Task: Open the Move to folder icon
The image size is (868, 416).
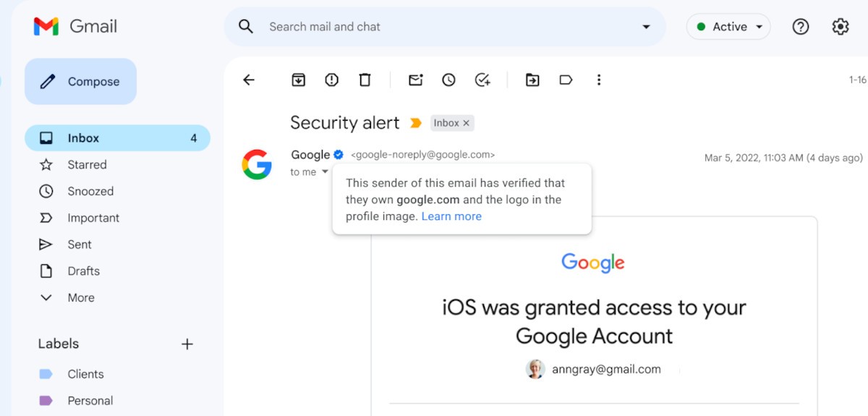Action: [x=532, y=80]
